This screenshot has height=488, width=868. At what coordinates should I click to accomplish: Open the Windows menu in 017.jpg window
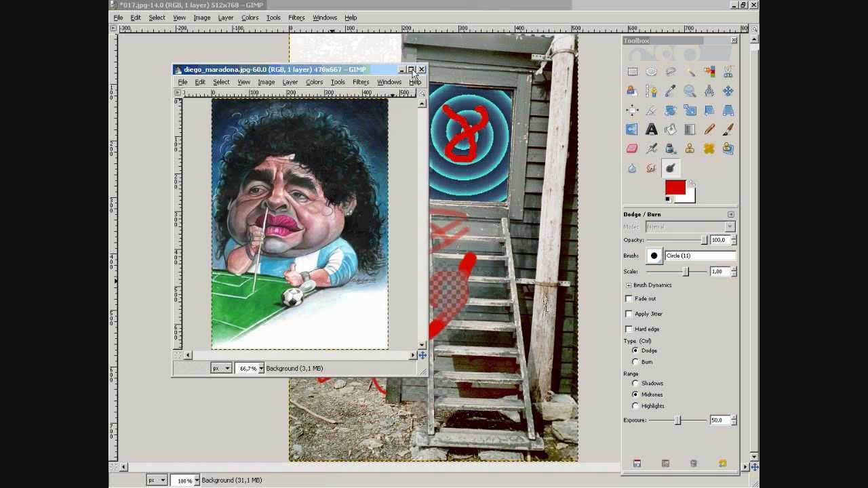[x=325, y=18]
